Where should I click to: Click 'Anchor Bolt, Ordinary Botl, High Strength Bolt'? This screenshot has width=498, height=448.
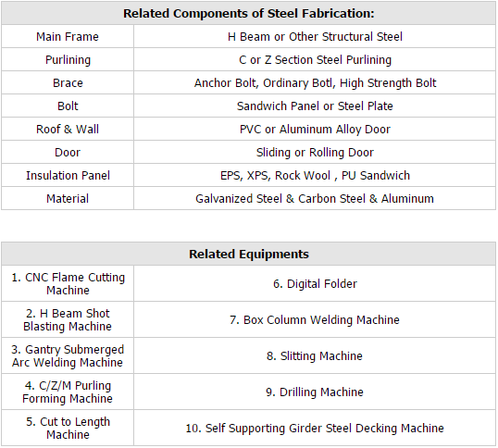point(315,83)
